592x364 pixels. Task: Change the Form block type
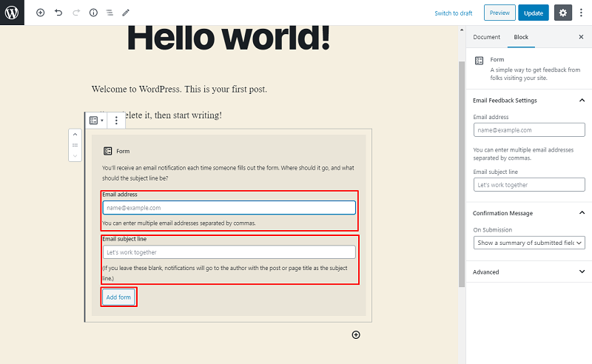tap(96, 121)
